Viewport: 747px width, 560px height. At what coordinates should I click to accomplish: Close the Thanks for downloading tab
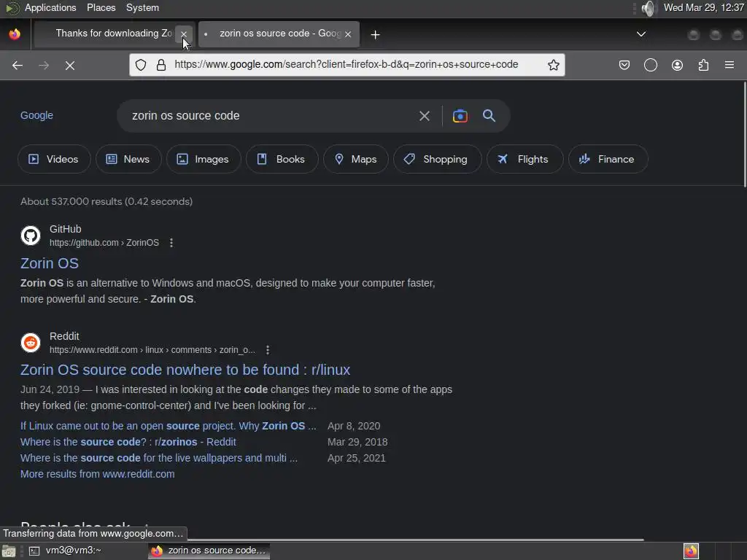click(184, 34)
